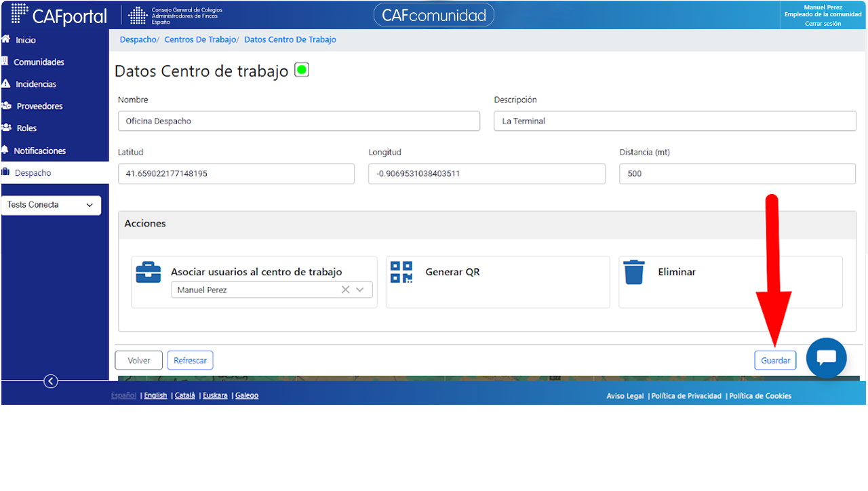Open the blue chat bubble widget

[x=826, y=358]
